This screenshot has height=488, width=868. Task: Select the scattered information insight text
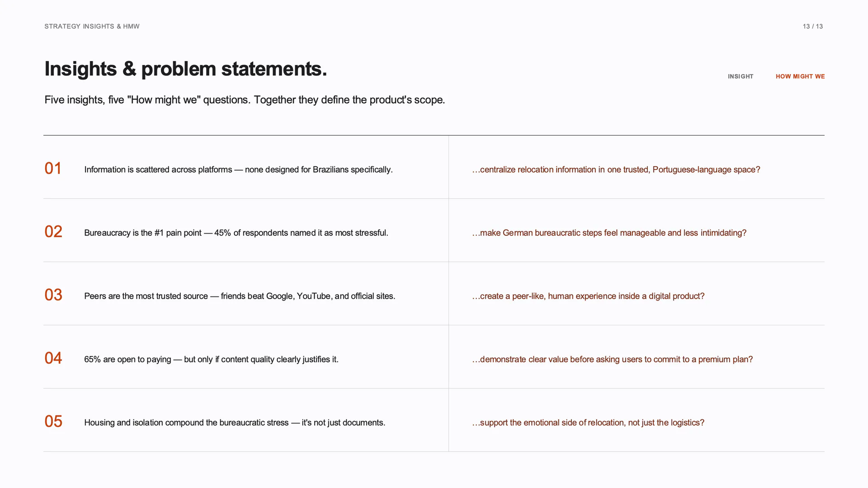click(x=238, y=169)
